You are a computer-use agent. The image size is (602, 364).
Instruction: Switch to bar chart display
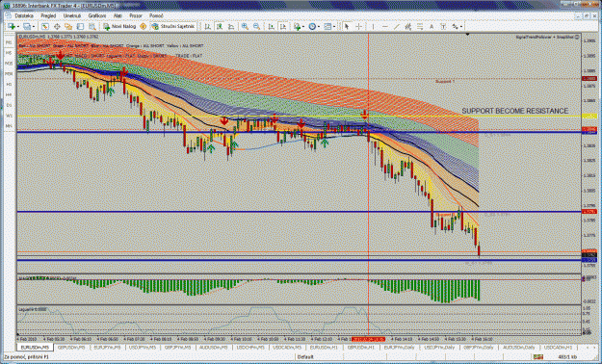[207, 27]
